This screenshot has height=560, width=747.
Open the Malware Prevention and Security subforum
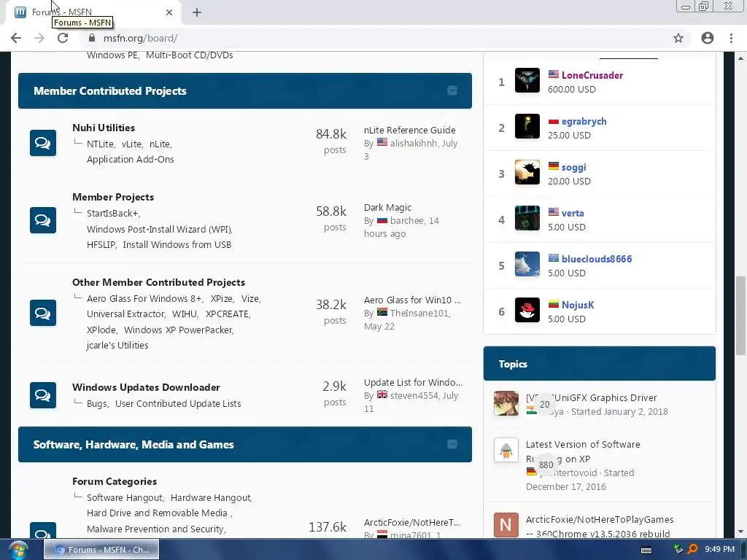(155, 529)
